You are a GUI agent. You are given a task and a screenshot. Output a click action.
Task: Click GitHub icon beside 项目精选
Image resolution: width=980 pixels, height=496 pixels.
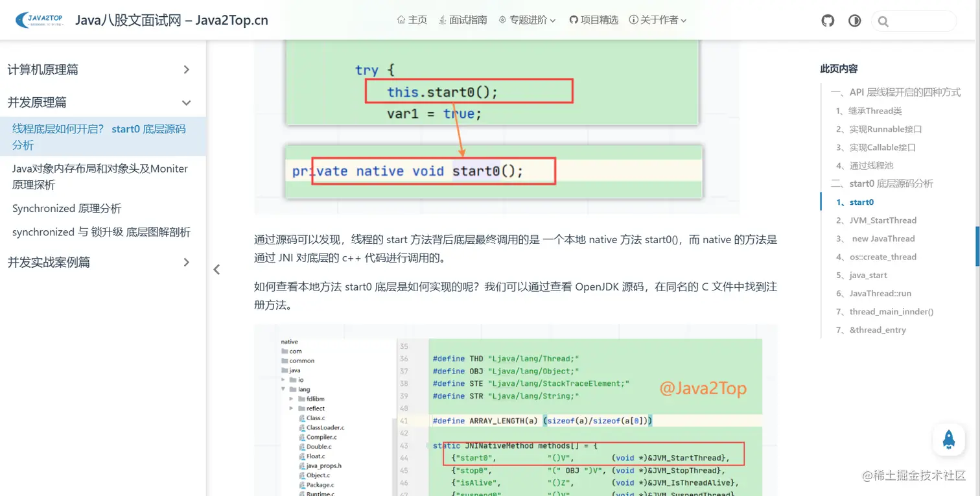pos(574,20)
